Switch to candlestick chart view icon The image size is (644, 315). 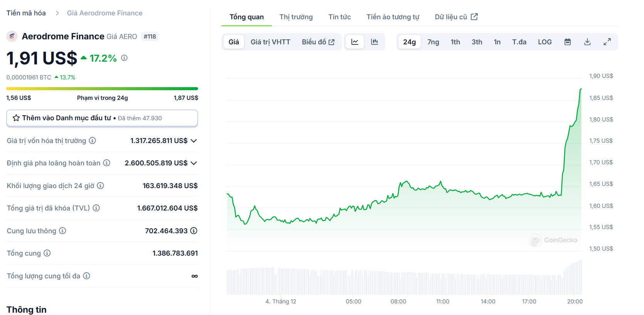coord(375,42)
